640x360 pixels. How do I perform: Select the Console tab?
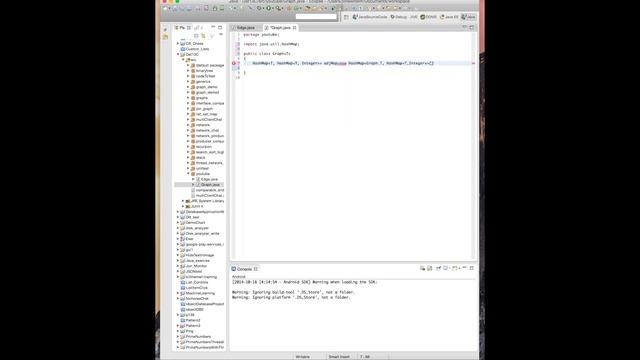point(244,269)
